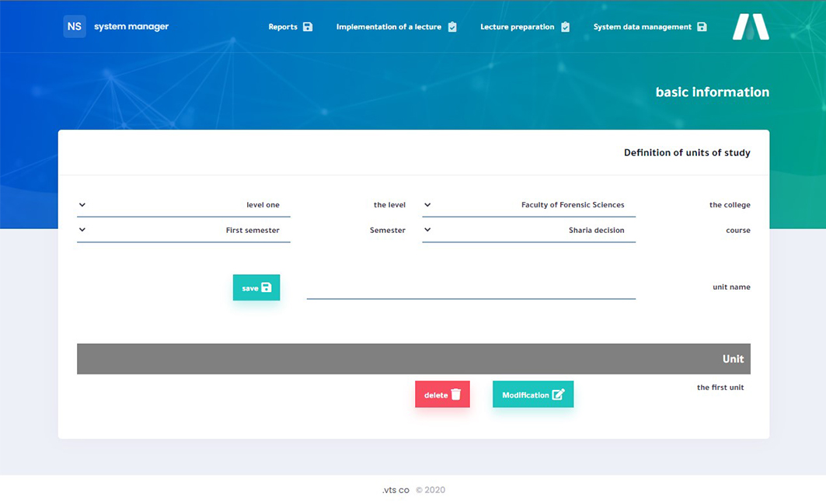Click the trash icon in delete button
This screenshot has width=826, height=504.
tap(455, 395)
